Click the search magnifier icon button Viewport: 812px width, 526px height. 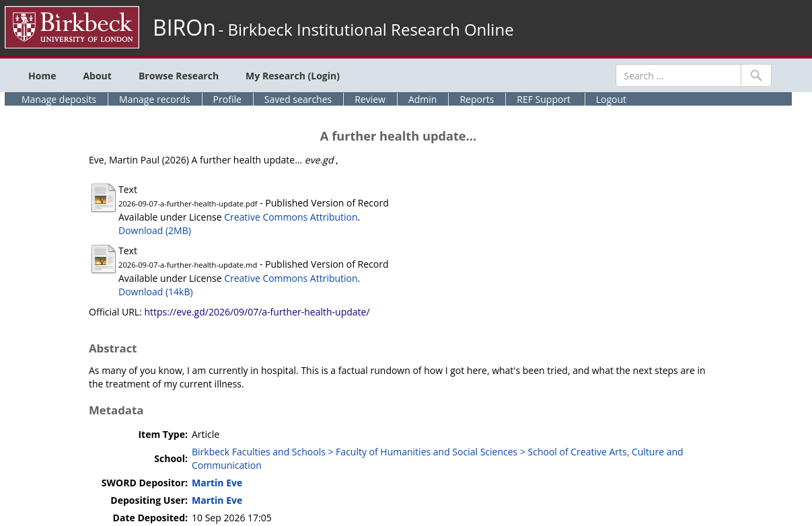coord(756,75)
